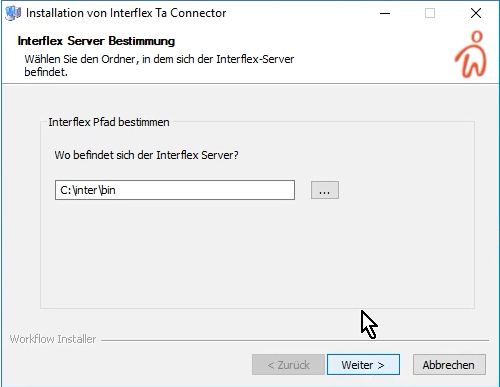Click the disabled '< Zurück' button
This screenshot has width=500, height=387.
(x=288, y=365)
